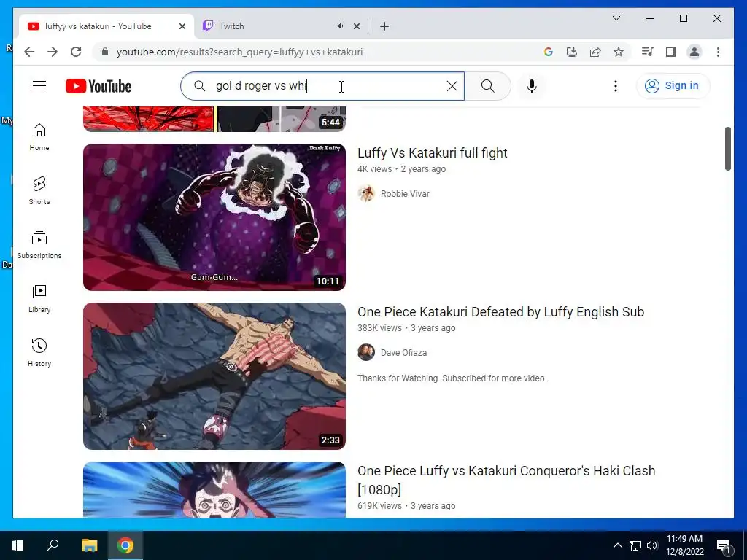Click "383K views" text
747x560 pixels.
pyautogui.click(x=379, y=328)
